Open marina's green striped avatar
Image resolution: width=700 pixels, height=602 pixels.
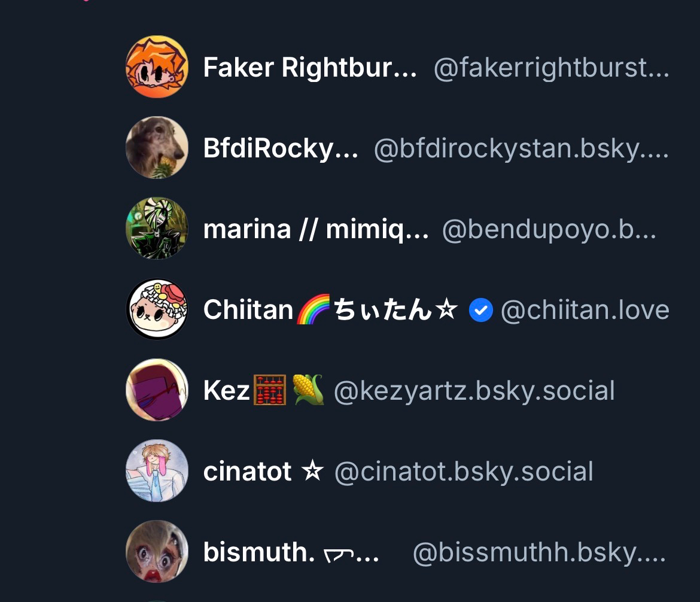pos(157,228)
